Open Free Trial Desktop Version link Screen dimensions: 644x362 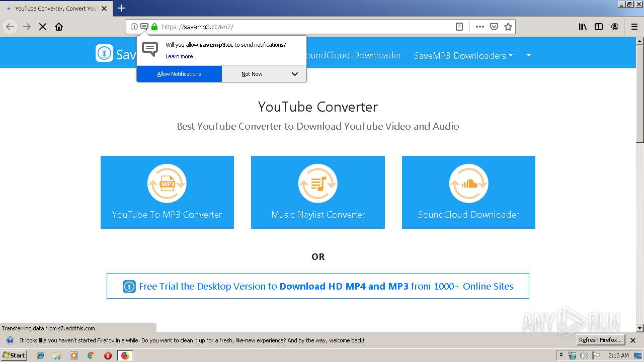point(318,286)
